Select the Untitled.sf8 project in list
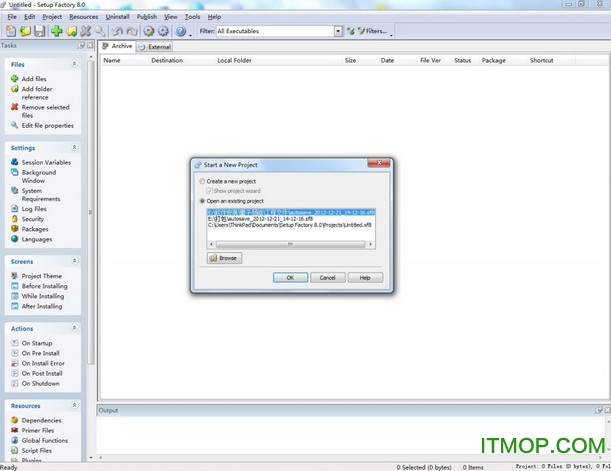The width and height of the screenshot is (611, 471). (290, 225)
